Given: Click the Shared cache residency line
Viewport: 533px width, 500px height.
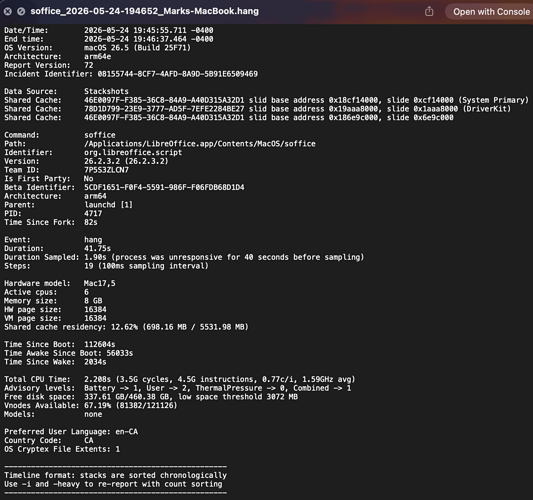Looking at the screenshot, I should (x=126, y=327).
